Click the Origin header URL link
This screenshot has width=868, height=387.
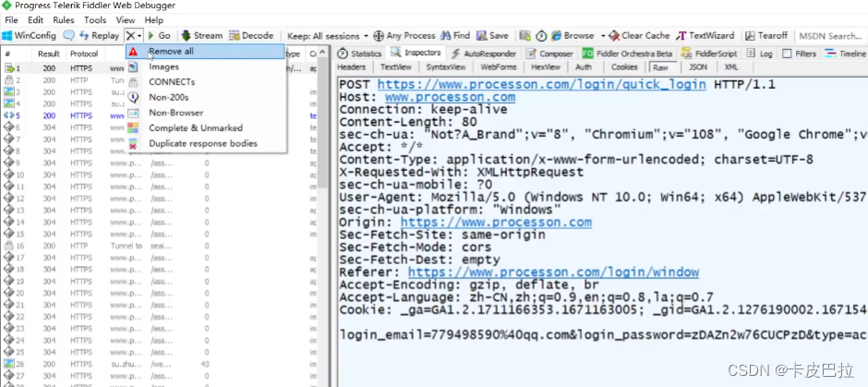[x=496, y=222]
